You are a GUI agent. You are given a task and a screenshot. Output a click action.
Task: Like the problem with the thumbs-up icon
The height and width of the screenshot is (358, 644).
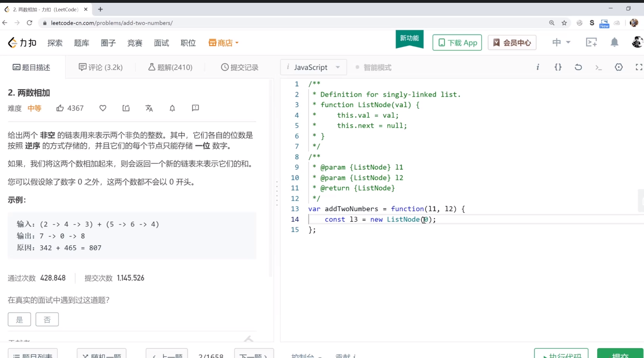[x=60, y=108]
